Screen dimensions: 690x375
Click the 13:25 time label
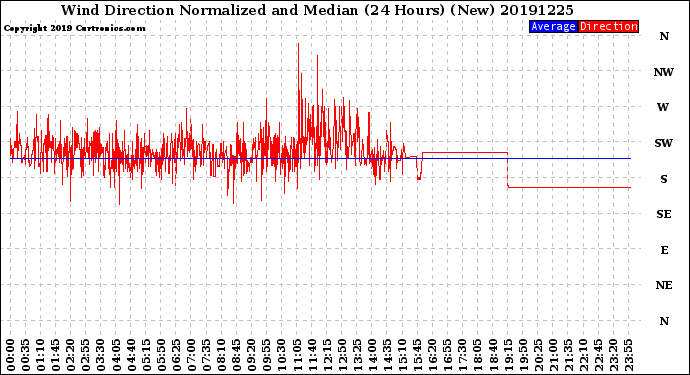[357, 355]
